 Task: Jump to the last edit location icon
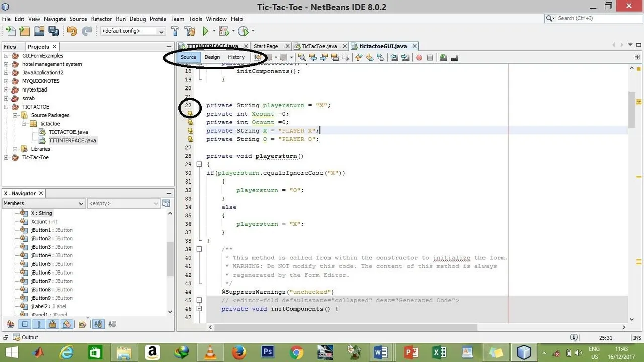pyautogui.click(x=258, y=57)
